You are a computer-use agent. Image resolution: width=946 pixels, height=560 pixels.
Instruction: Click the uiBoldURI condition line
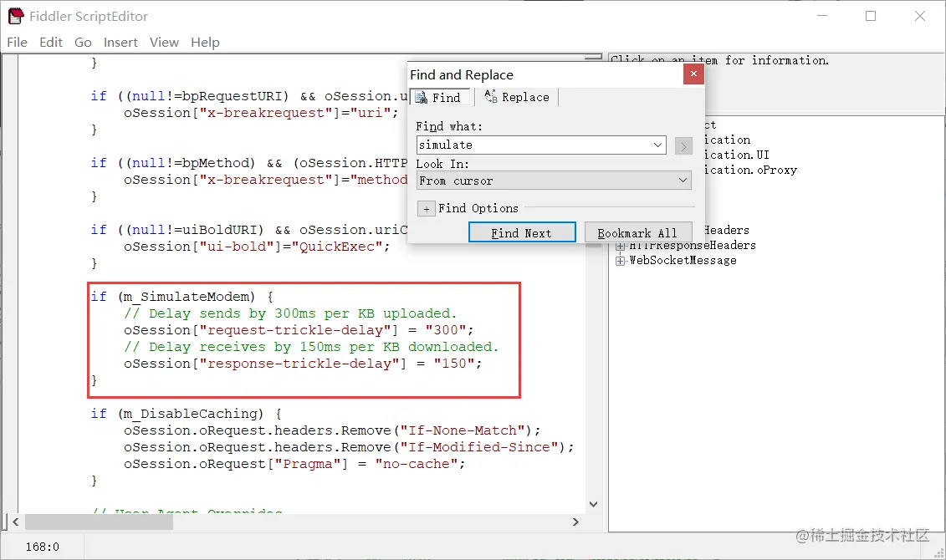(x=249, y=230)
